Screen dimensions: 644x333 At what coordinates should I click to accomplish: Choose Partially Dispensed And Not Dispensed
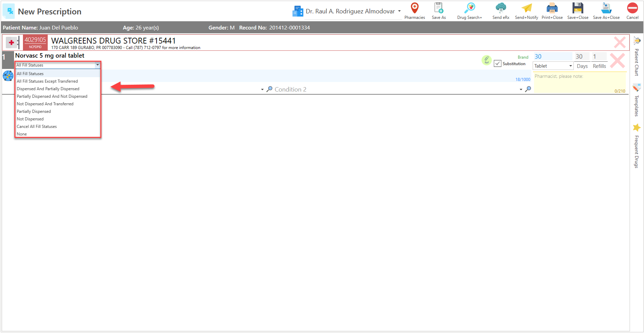pos(58,96)
